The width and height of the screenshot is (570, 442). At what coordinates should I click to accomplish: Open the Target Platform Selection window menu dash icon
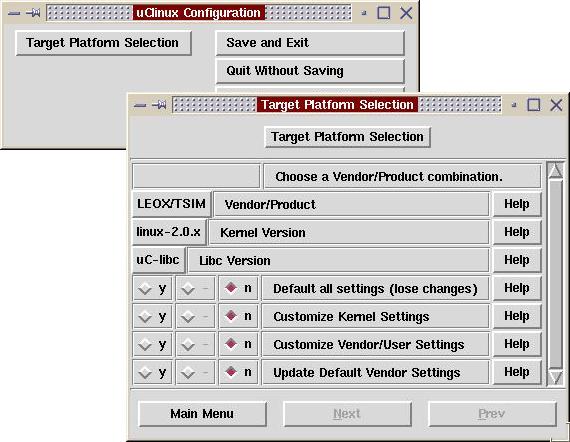[140, 105]
